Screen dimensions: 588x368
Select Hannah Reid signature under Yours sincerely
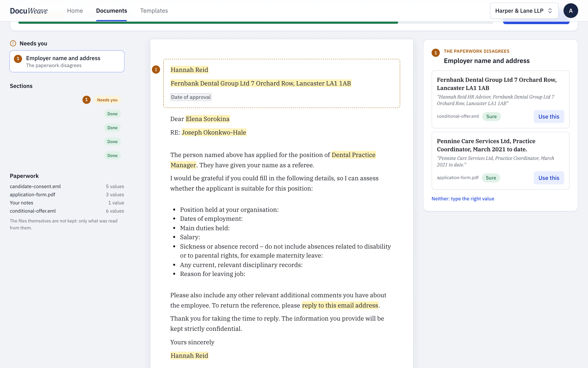click(x=189, y=356)
